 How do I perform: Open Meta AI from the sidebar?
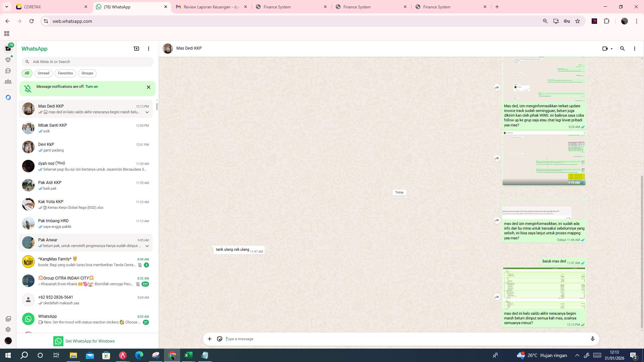8,97
